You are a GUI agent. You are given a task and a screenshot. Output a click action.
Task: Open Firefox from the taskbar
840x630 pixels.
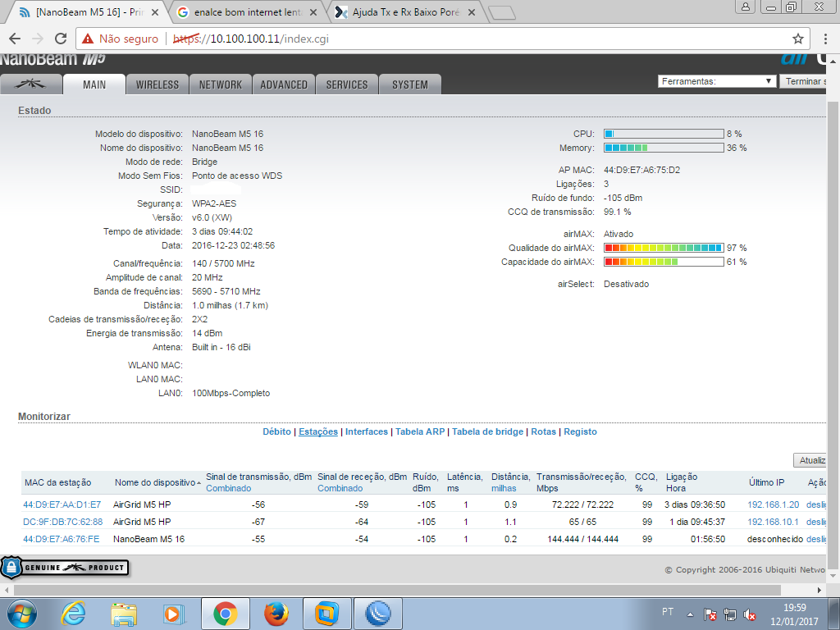[277, 613]
